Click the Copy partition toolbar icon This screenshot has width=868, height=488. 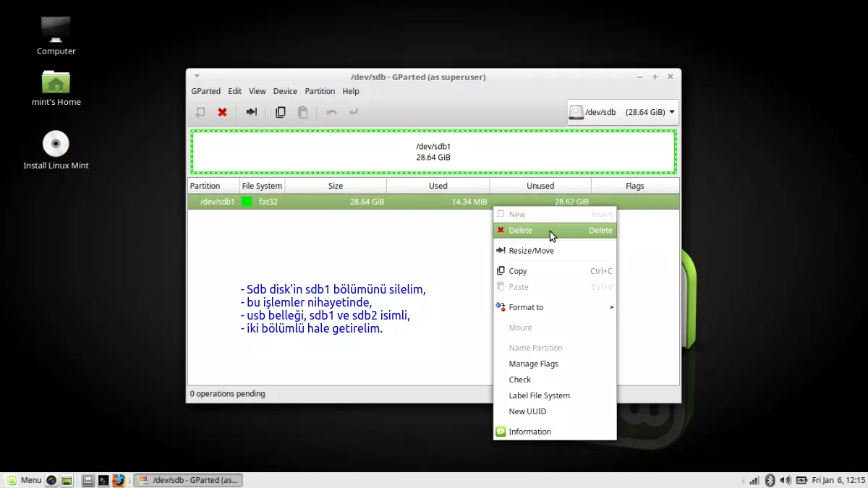tap(281, 112)
